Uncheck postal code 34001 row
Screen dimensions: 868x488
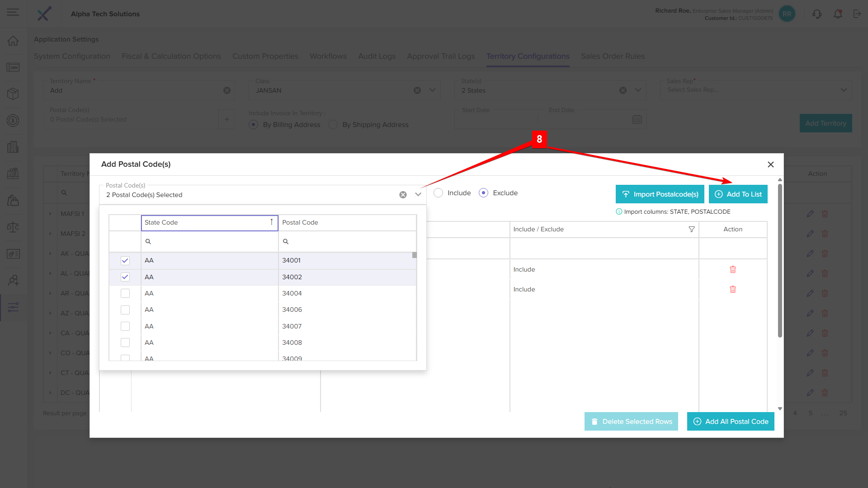coord(125,261)
